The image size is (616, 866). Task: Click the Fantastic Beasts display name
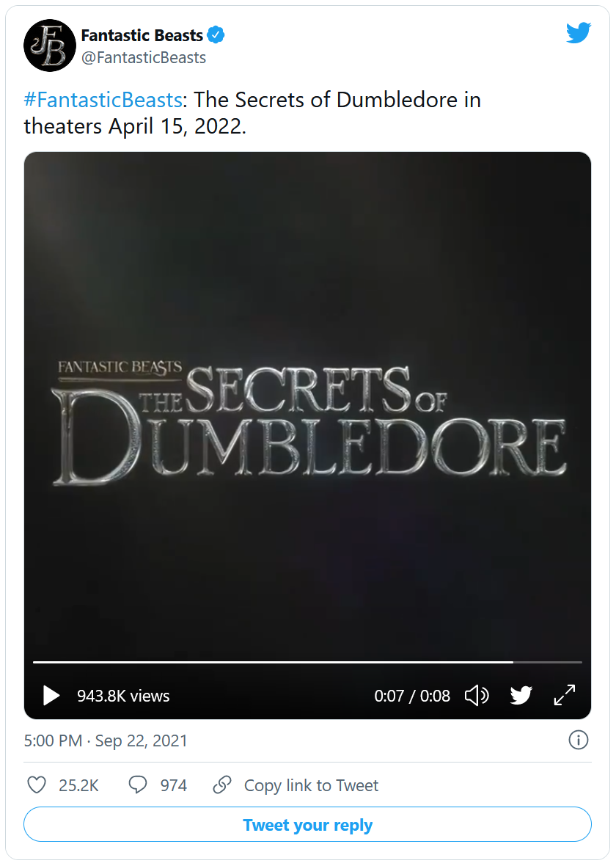[x=142, y=35]
